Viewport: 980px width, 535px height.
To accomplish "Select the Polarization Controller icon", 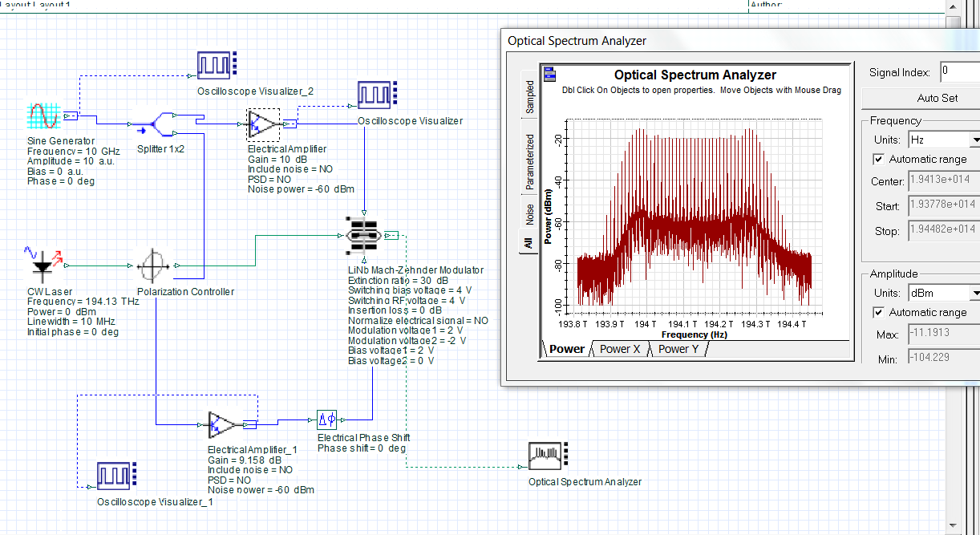I will point(152,265).
